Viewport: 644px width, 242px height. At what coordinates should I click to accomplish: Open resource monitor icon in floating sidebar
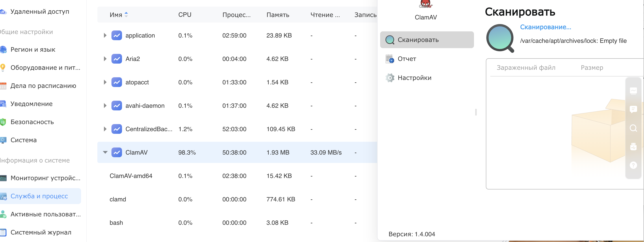coord(633,91)
